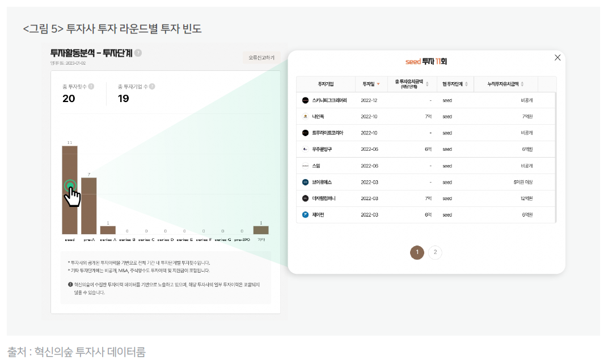608x364 pixels.
Task: Sort by 총 투자유치금액 column arrows
Action: click(x=427, y=84)
